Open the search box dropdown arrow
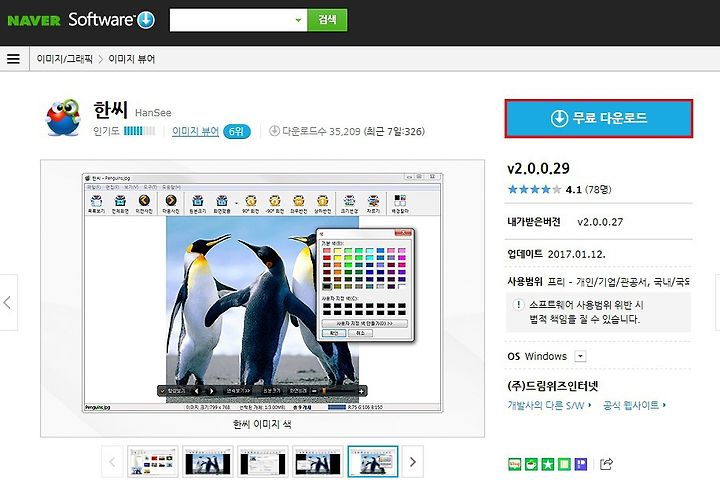 [x=298, y=20]
